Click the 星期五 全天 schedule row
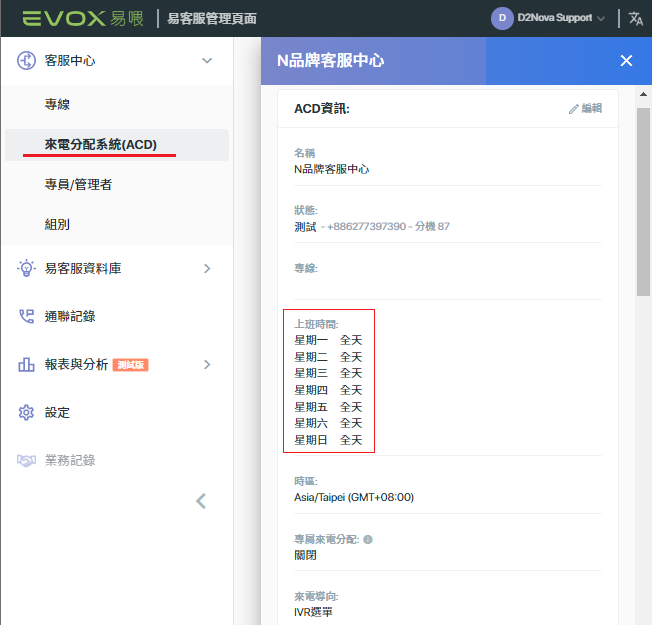This screenshot has height=625, width=652. click(328, 407)
